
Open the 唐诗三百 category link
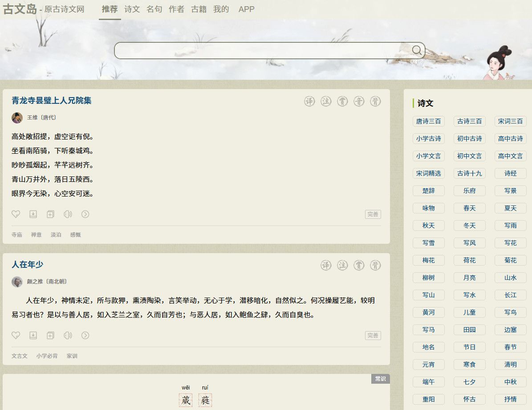tap(428, 121)
